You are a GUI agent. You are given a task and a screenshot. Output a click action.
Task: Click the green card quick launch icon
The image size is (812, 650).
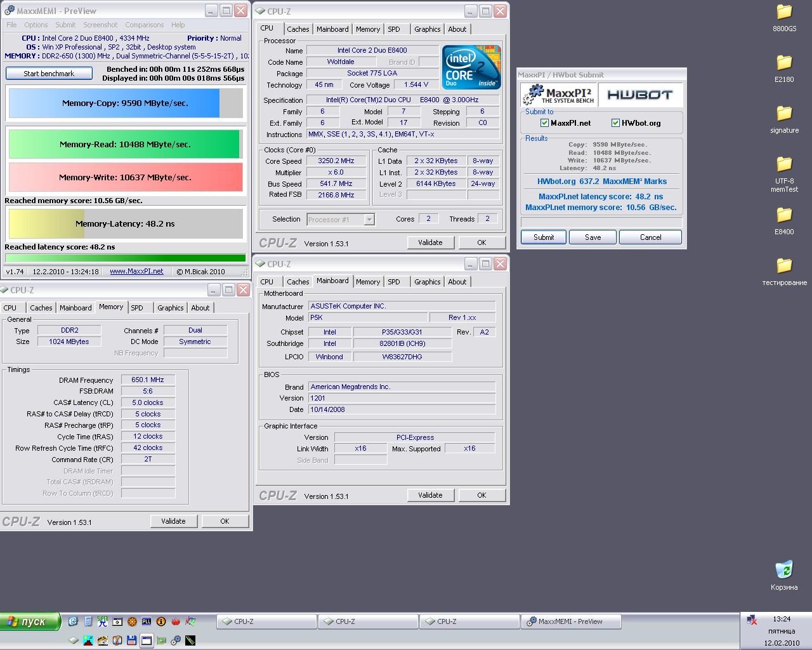(x=161, y=640)
